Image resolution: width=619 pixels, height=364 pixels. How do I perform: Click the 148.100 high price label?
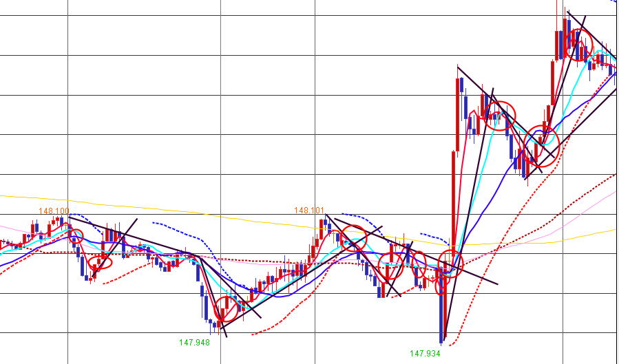click(54, 212)
